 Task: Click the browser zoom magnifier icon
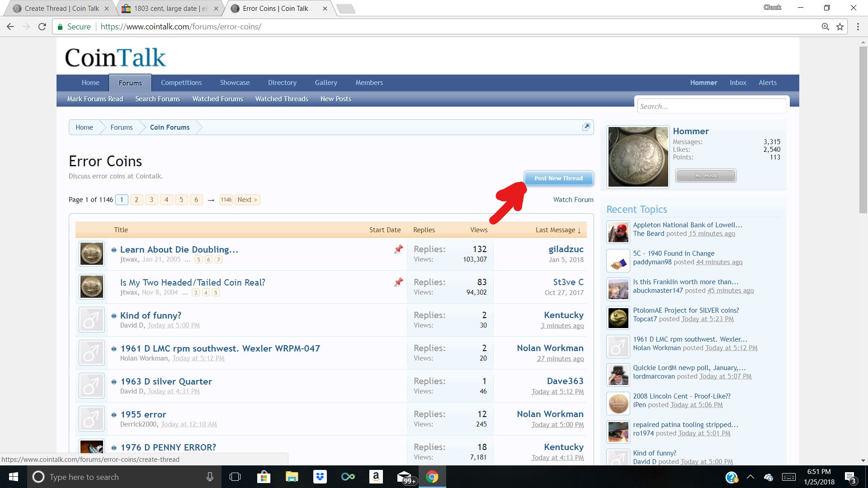[x=825, y=27]
